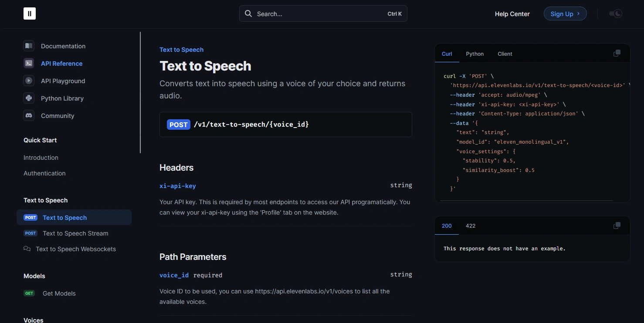Open the Get Models endpoint
The image size is (644, 323).
[x=59, y=293]
